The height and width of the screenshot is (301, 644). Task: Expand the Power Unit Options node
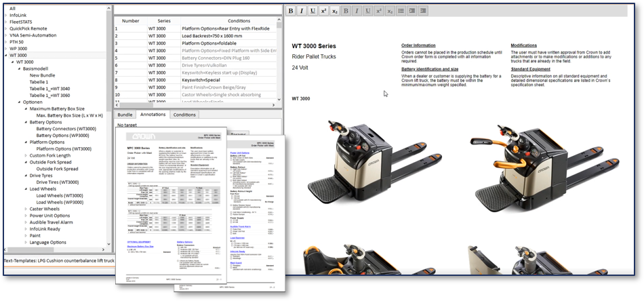(26, 216)
